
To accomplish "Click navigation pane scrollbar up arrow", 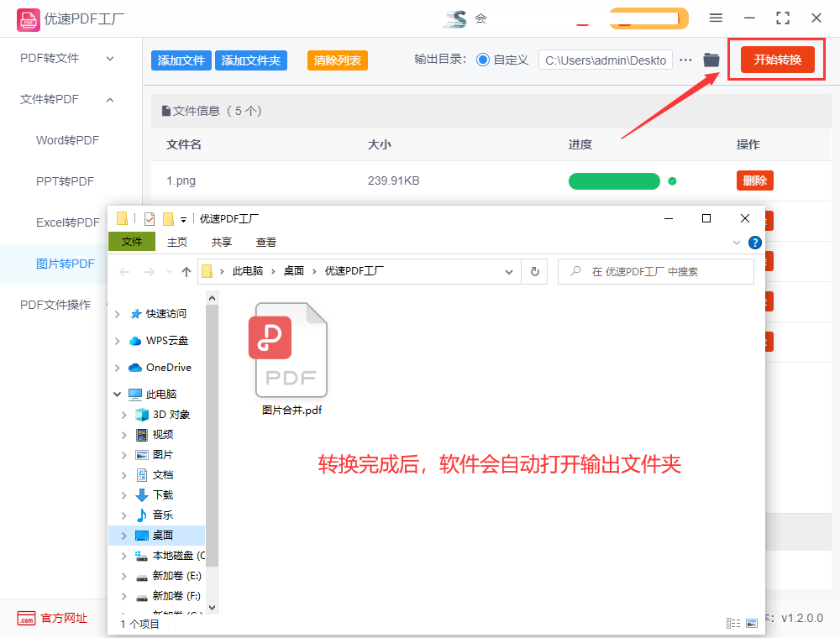I will 213,298.
